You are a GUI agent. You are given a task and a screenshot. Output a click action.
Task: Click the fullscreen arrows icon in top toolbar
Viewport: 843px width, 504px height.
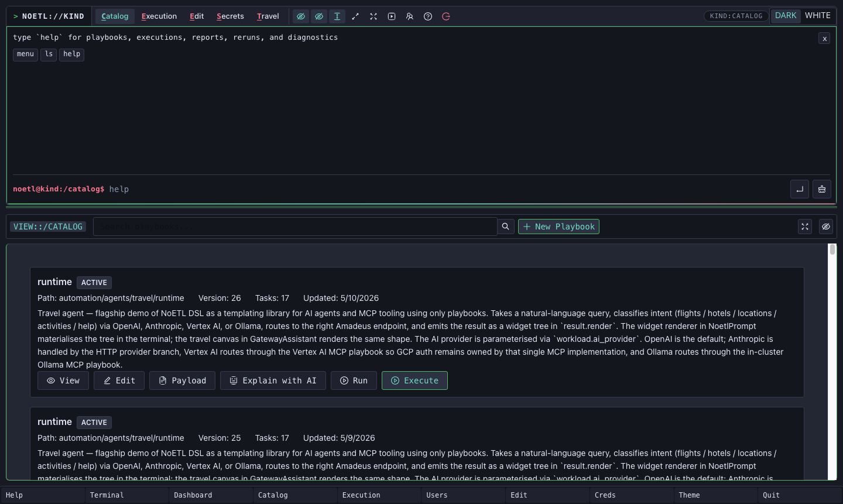click(373, 16)
